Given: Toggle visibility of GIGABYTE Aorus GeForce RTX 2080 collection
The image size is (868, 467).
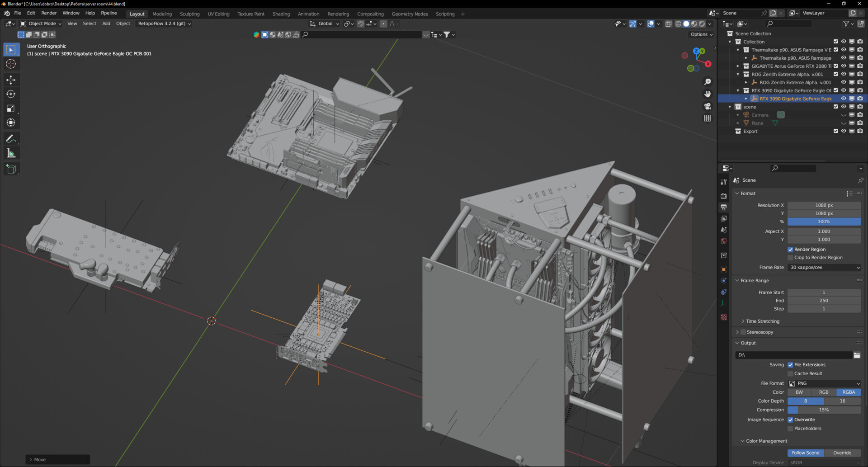Looking at the screenshot, I should click(844, 66).
